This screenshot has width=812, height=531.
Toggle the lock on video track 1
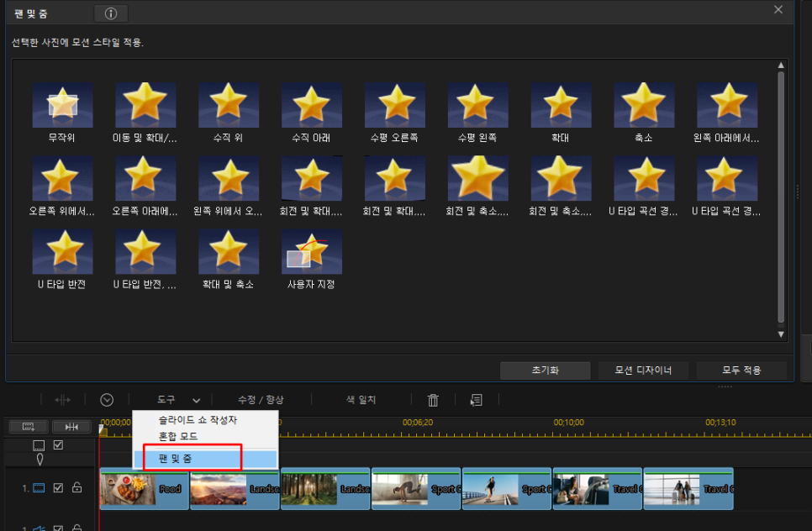tap(77, 487)
